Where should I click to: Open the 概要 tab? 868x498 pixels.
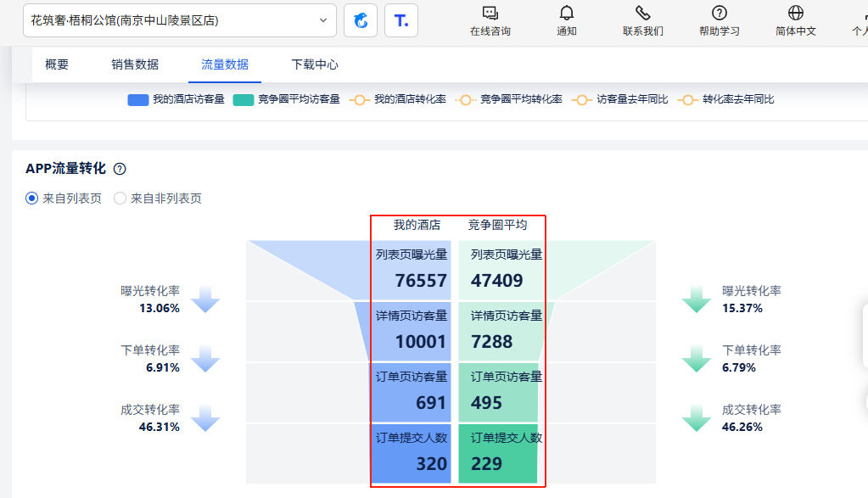pyautogui.click(x=56, y=63)
